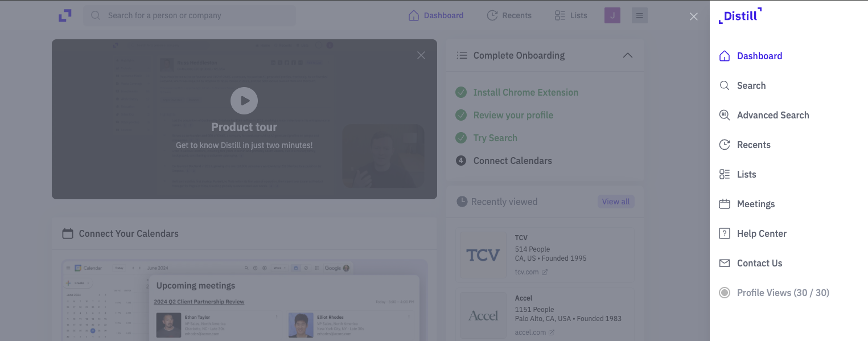Collapse the Complete Onboarding section
868x341 pixels.
coord(628,55)
